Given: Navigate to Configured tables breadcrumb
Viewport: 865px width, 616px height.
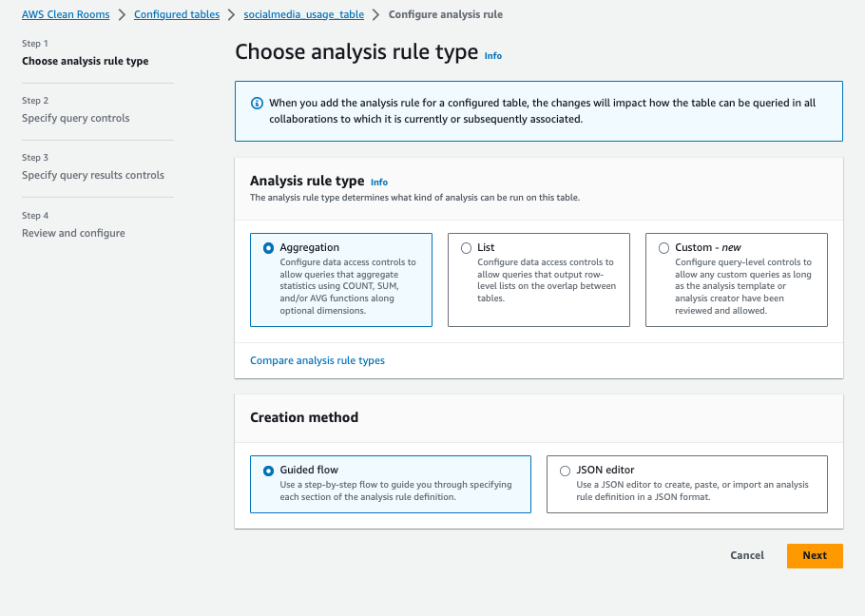Looking at the screenshot, I should click(x=177, y=15).
